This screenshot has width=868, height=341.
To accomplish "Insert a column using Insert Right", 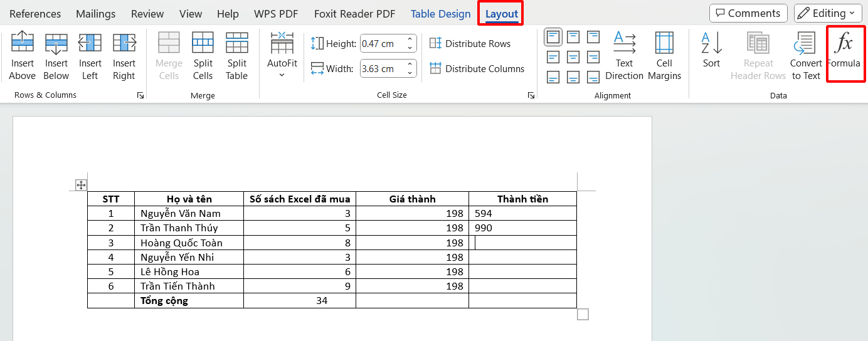I will (x=124, y=56).
